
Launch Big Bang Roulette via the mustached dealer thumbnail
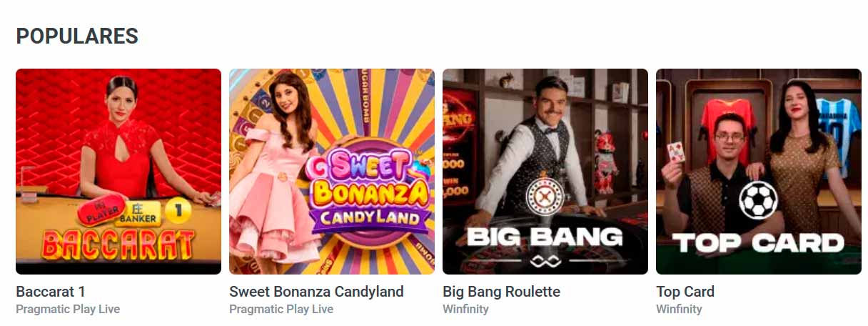point(545,172)
